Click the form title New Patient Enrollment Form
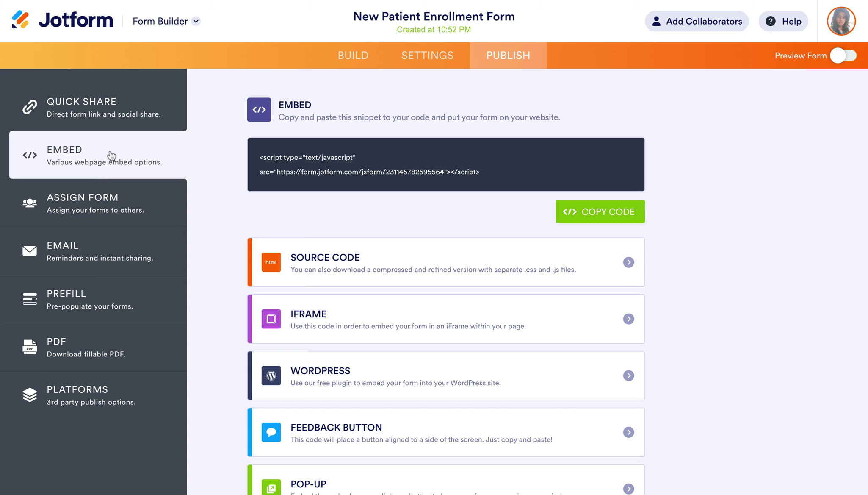Viewport: 868px width, 495px height. (x=434, y=17)
